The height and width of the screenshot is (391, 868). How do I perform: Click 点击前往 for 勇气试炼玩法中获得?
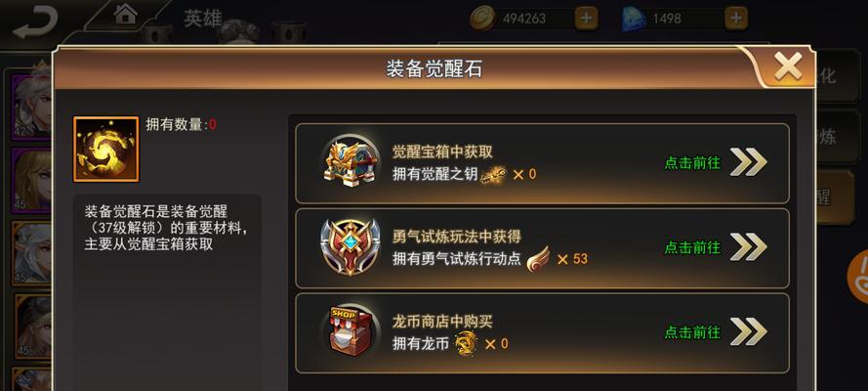click(692, 247)
